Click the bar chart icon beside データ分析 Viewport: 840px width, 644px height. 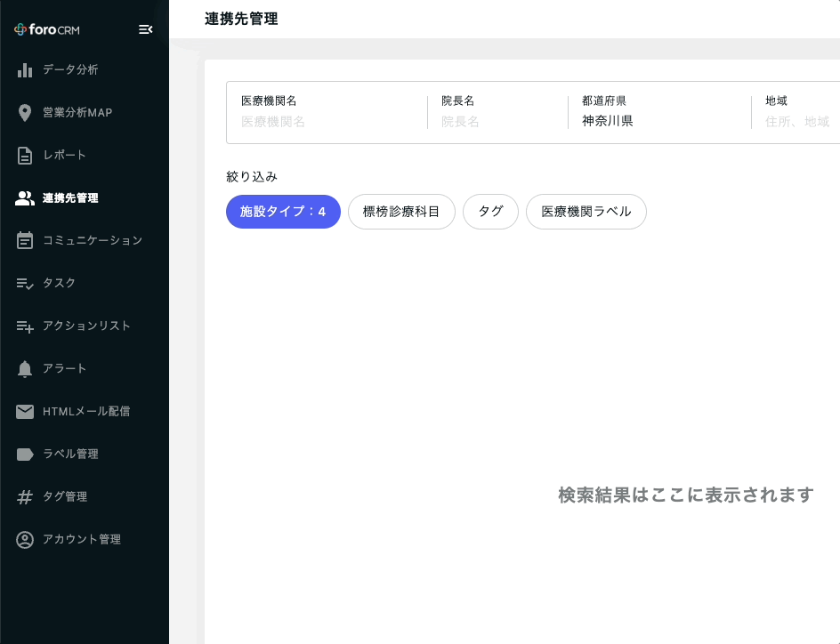point(25,69)
